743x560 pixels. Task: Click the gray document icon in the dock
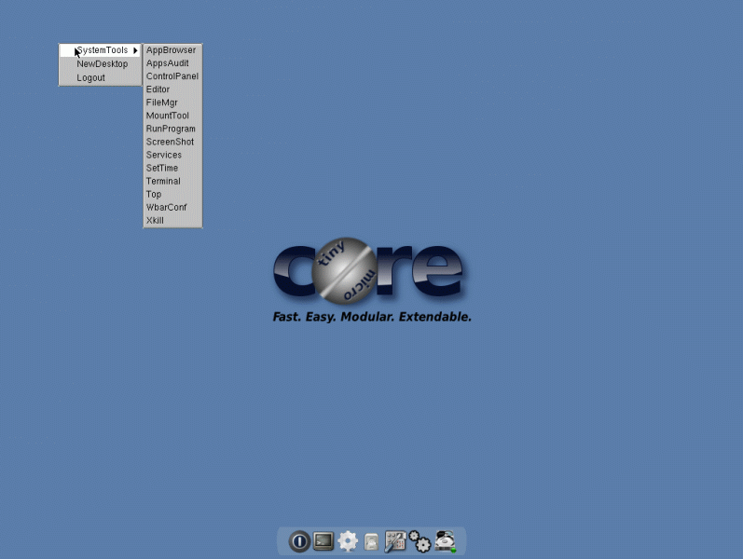coord(371,541)
